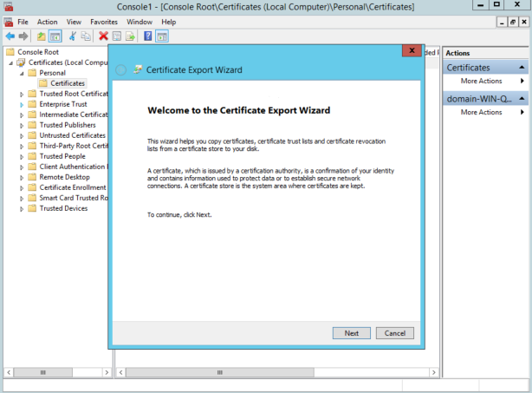Click Cancel in the export wizard
532x393 pixels.
point(395,333)
